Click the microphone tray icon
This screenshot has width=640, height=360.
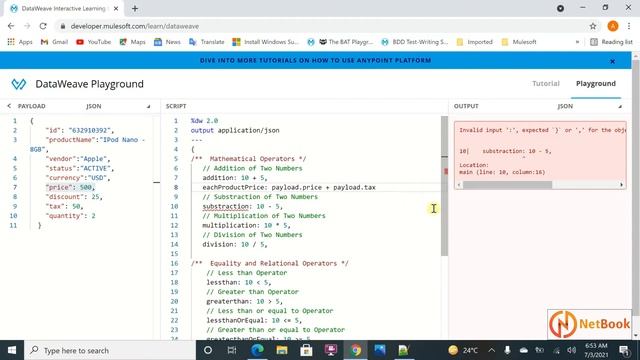[507, 350]
